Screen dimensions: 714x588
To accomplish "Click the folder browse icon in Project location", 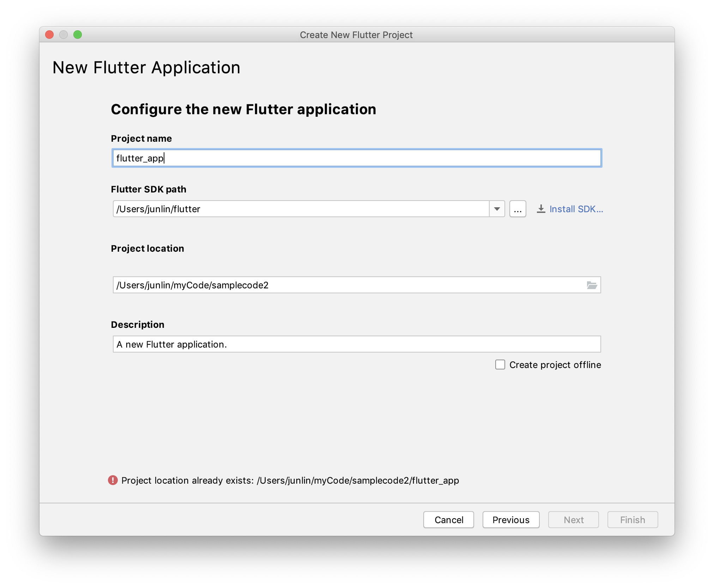I will pos(592,285).
